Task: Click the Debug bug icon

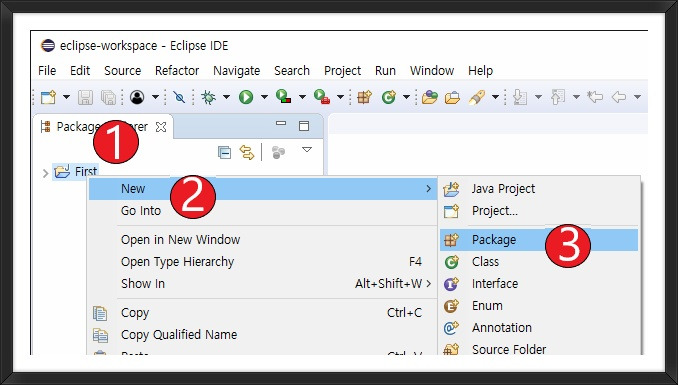Action: point(208,97)
